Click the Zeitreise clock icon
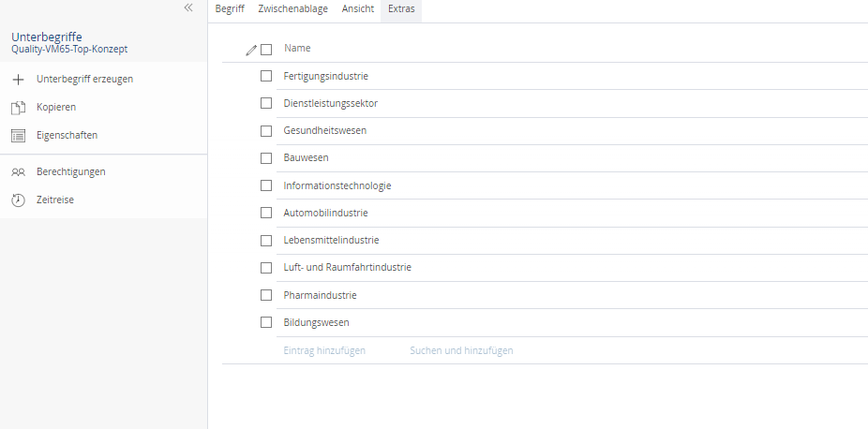 click(18, 200)
